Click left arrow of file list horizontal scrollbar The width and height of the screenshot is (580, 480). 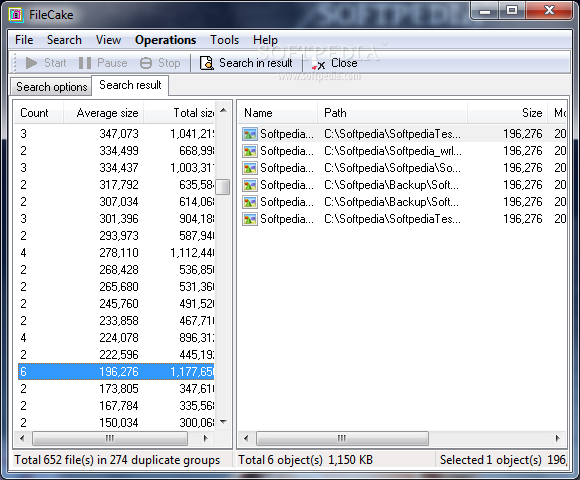pos(246,439)
